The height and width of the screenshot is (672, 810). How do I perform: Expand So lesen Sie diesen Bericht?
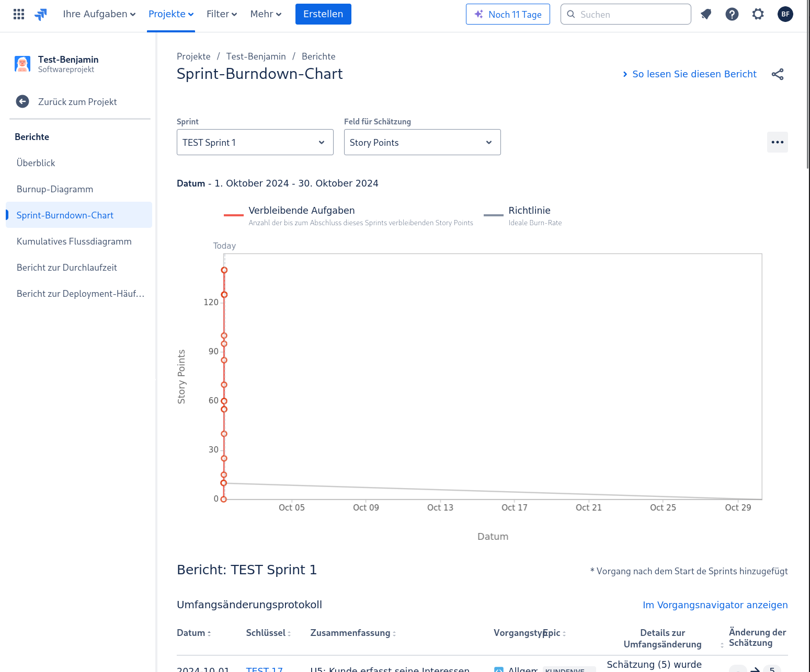pos(689,74)
